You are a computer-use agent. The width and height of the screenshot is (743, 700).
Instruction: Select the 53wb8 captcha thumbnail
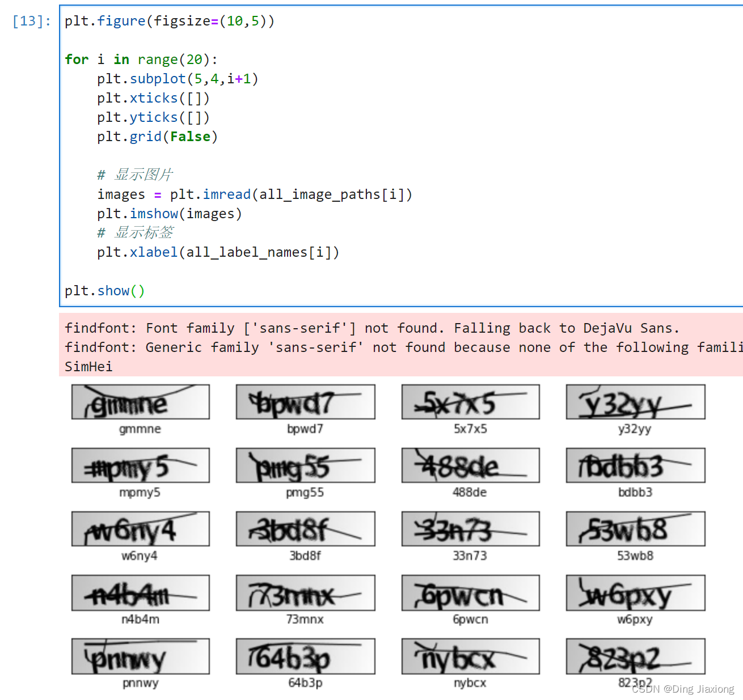point(635,529)
